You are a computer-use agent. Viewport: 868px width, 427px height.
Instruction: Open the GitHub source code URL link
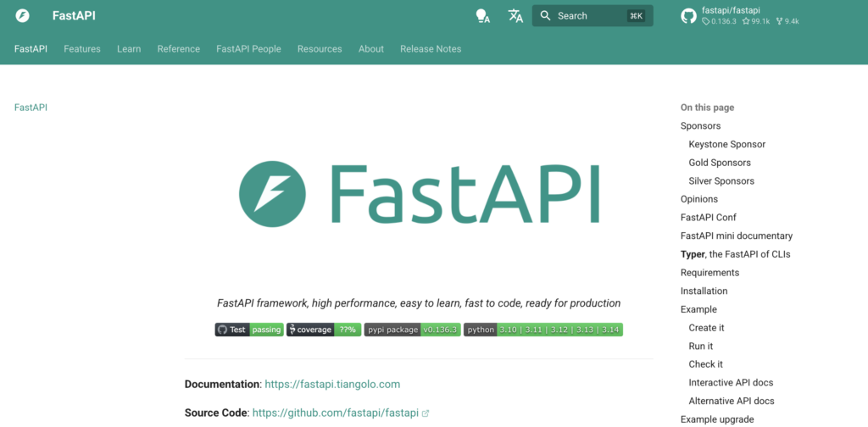341,413
